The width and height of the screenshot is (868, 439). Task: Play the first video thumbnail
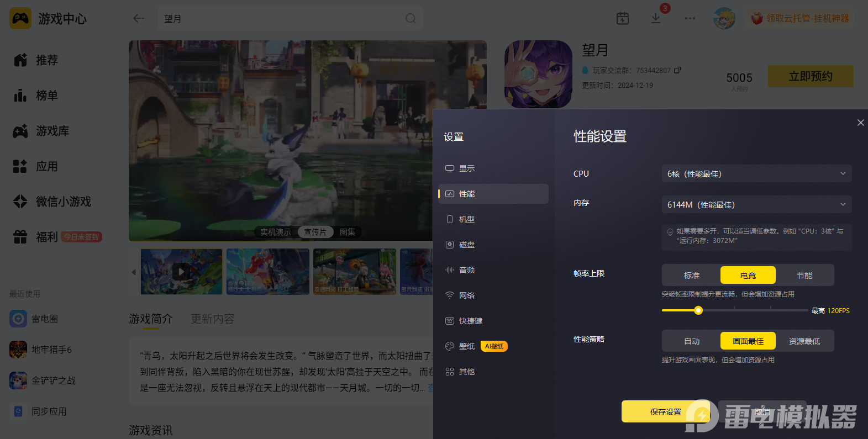[181, 271]
